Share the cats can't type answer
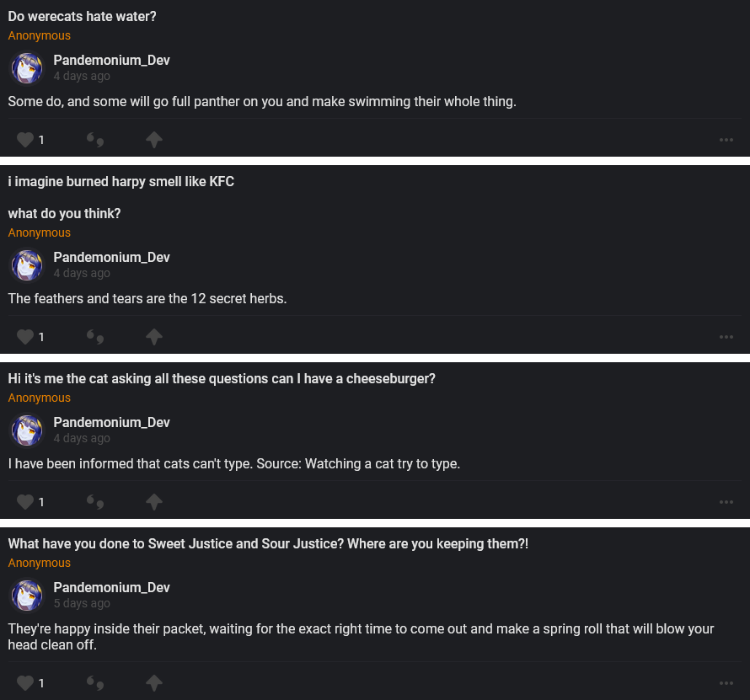Viewport: 750px width, 700px height. pos(154,502)
